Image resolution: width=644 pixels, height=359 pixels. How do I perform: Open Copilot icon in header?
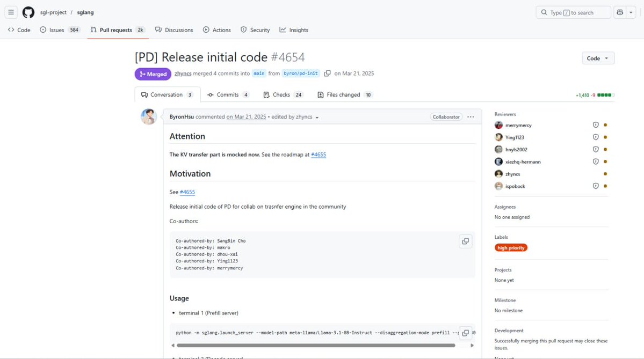620,12
